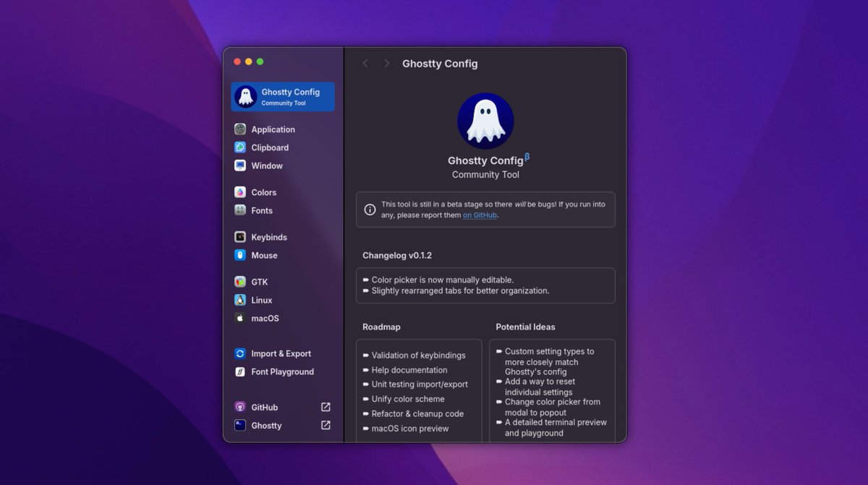The height and width of the screenshot is (485, 868).
Task: Open the Keybinds tab
Action: pos(269,237)
